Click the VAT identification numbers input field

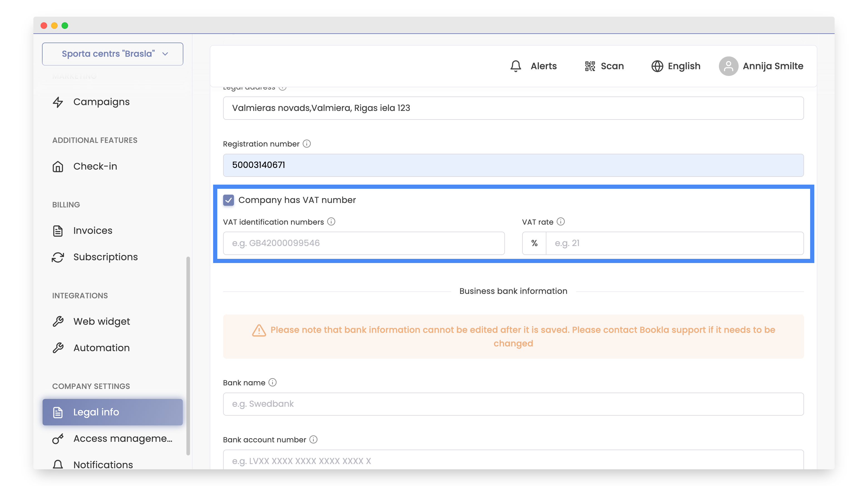[364, 243]
